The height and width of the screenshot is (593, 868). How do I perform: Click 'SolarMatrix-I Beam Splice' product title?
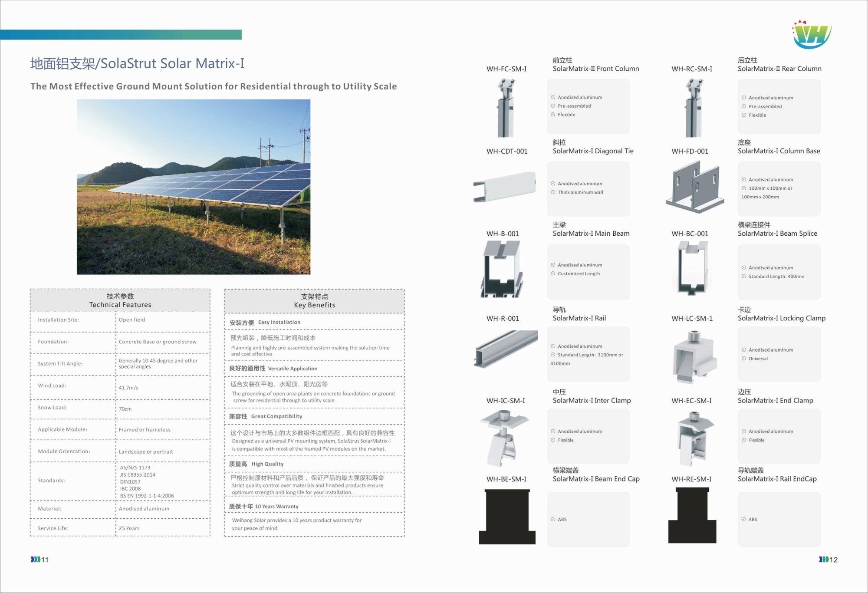tap(777, 234)
